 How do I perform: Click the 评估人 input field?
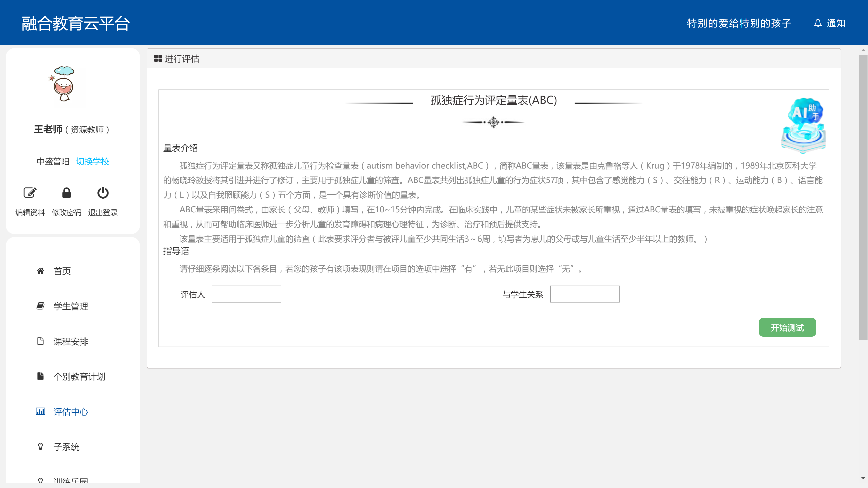pyautogui.click(x=246, y=294)
